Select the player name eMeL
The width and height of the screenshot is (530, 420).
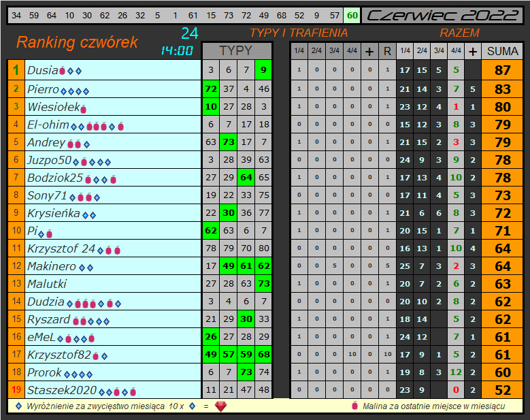[42, 337]
